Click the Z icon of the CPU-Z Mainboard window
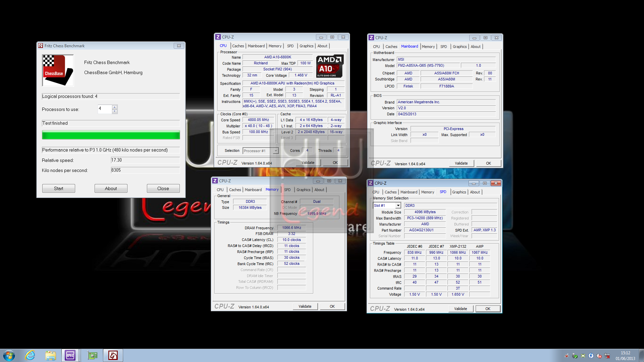The image size is (644, 362). [371, 38]
